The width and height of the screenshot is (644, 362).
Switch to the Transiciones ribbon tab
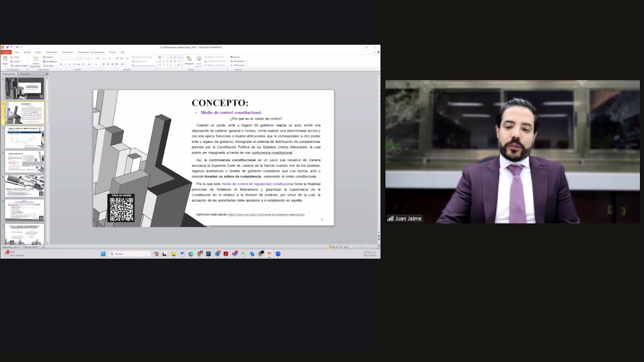click(51, 52)
